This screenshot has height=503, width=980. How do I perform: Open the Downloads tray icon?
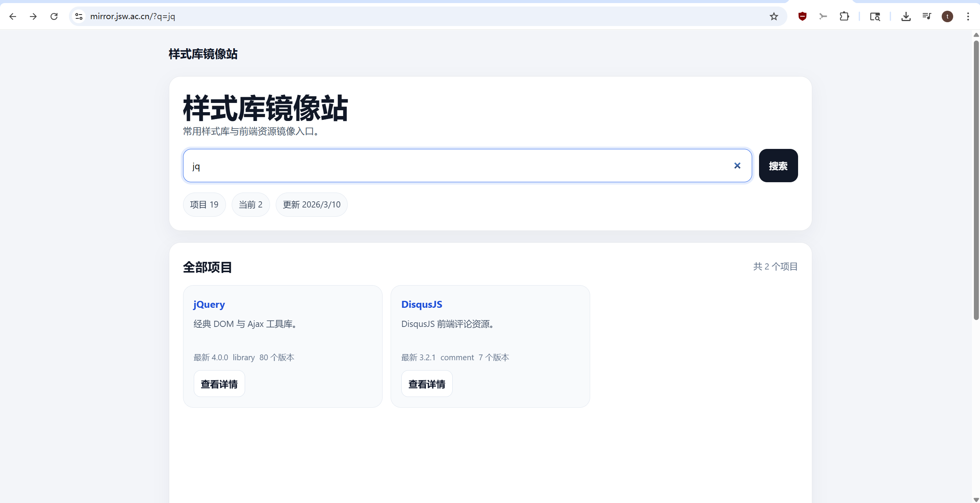coord(906,16)
